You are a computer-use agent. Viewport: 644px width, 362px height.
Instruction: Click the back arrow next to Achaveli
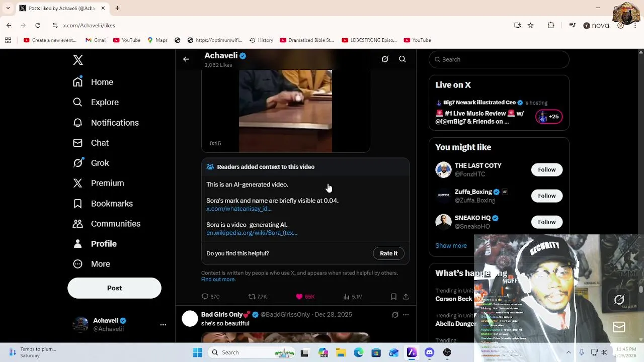[186, 59]
